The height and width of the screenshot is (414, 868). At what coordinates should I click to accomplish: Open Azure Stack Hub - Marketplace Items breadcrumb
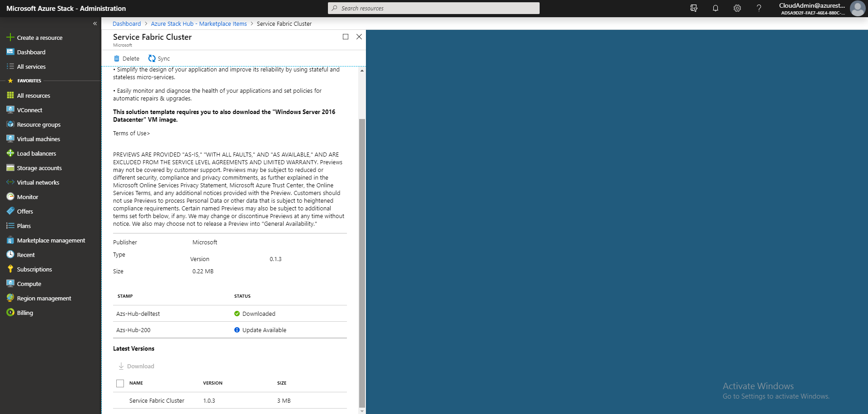coord(199,24)
